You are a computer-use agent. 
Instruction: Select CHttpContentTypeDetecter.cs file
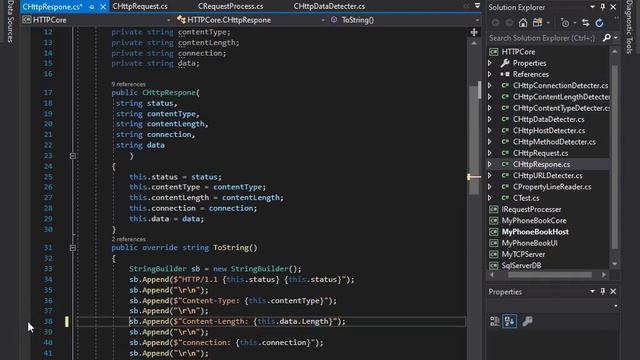click(x=561, y=108)
